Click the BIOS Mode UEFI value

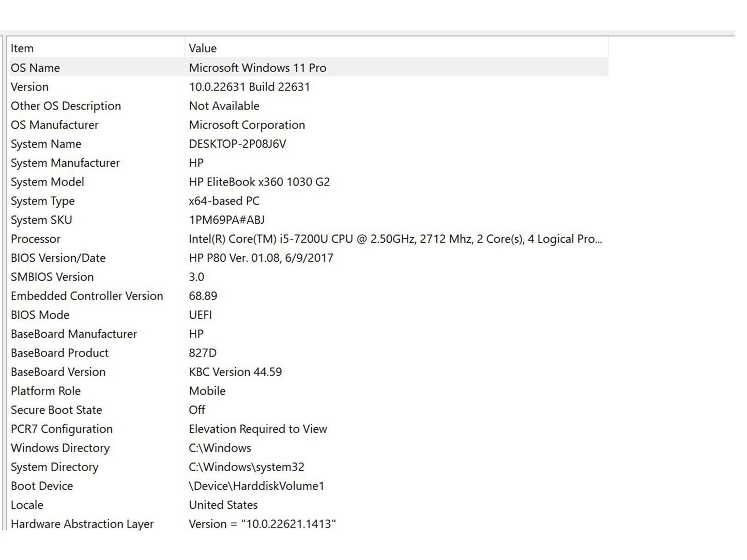click(x=200, y=315)
